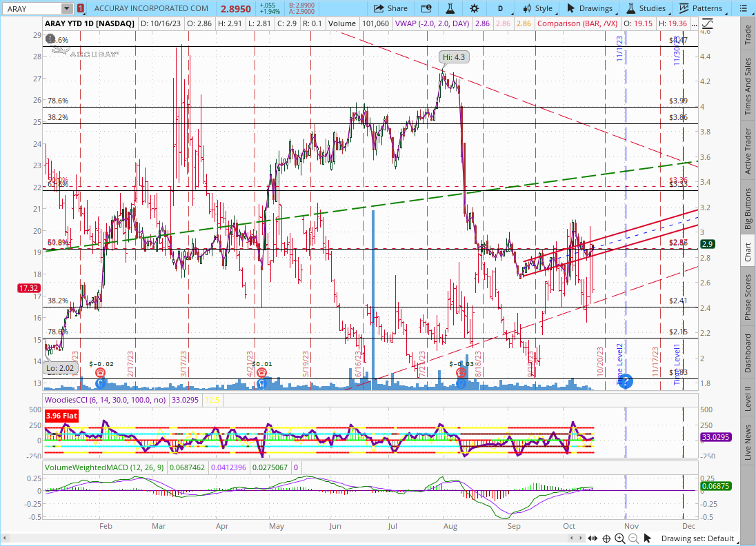Image resolution: width=756 pixels, height=546 pixels.
Task: Click the D daily timeframe button
Action: click(501, 8)
